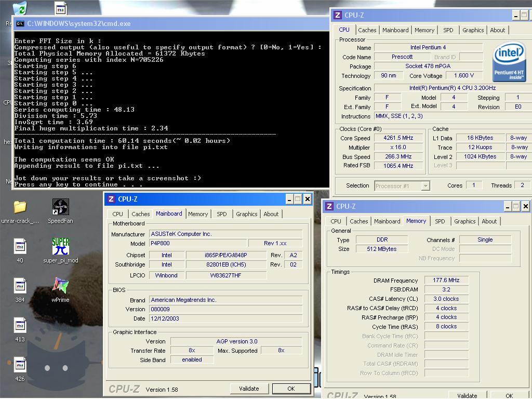Click the Socket 478 mPGA package value
This screenshot has width=532, height=399.
coord(428,66)
